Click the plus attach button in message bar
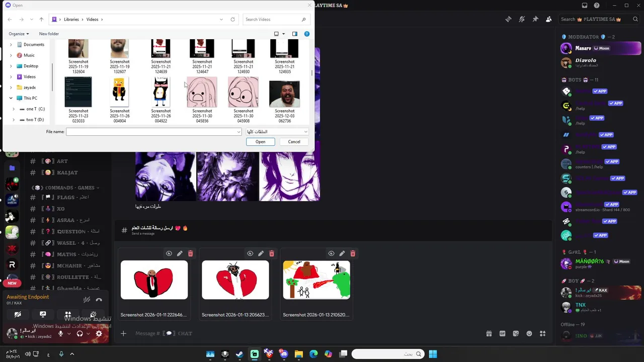The height and width of the screenshot is (362, 644). [123, 333]
